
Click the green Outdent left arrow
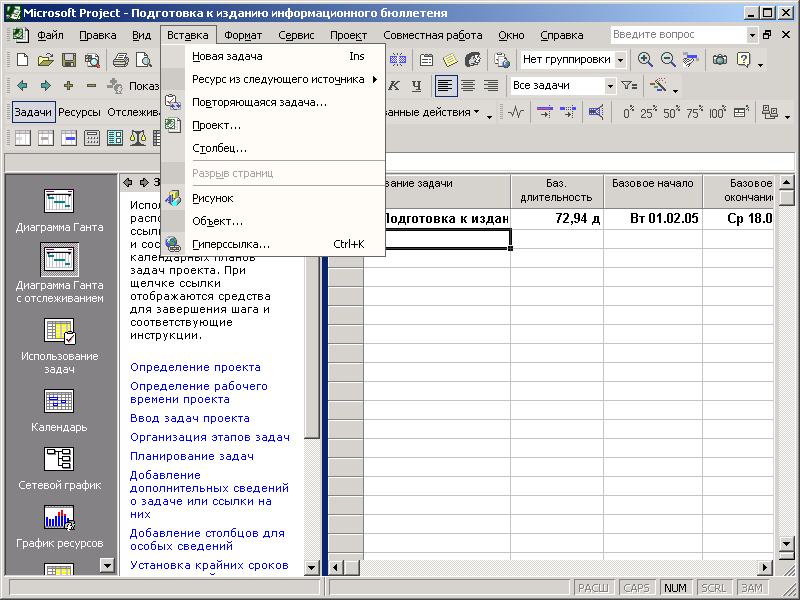click(x=22, y=86)
